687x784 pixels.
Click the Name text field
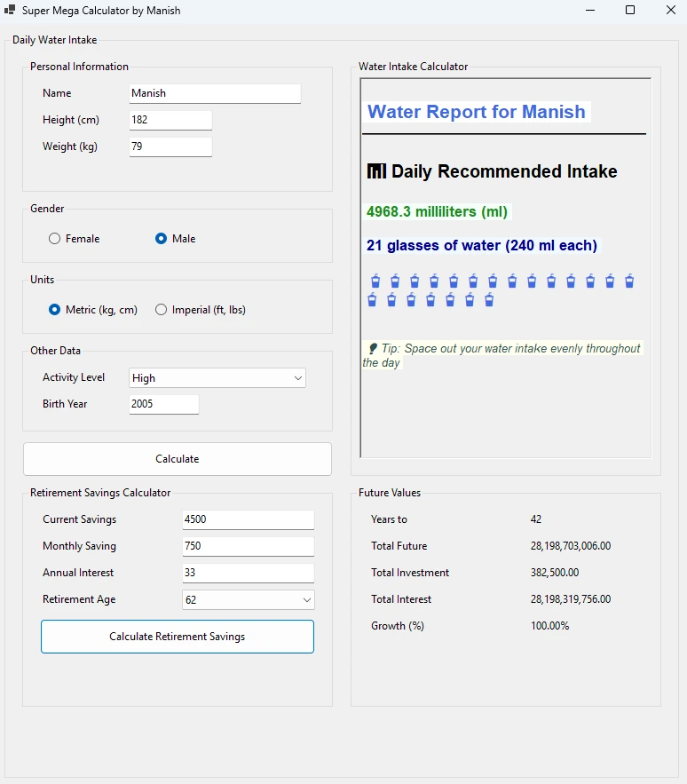tap(215, 93)
